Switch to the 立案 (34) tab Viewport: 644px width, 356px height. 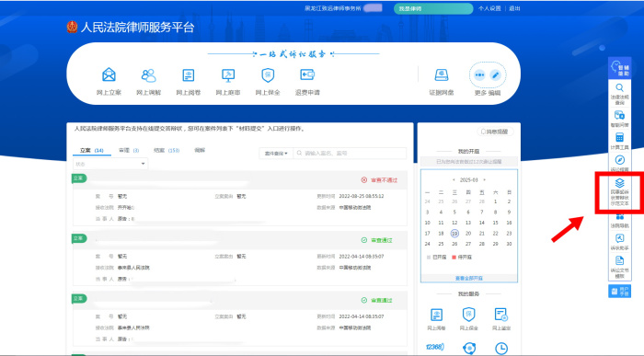click(x=92, y=151)
